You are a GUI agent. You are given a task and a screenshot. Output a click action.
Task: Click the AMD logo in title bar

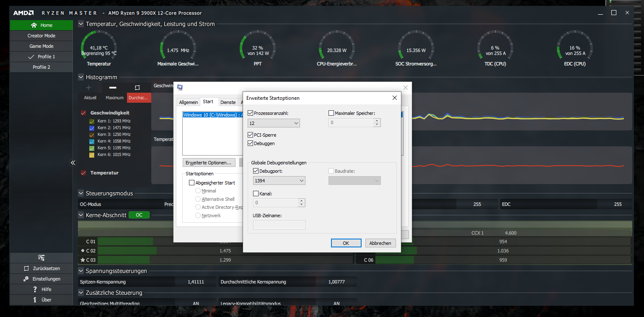tap(23, 13)
